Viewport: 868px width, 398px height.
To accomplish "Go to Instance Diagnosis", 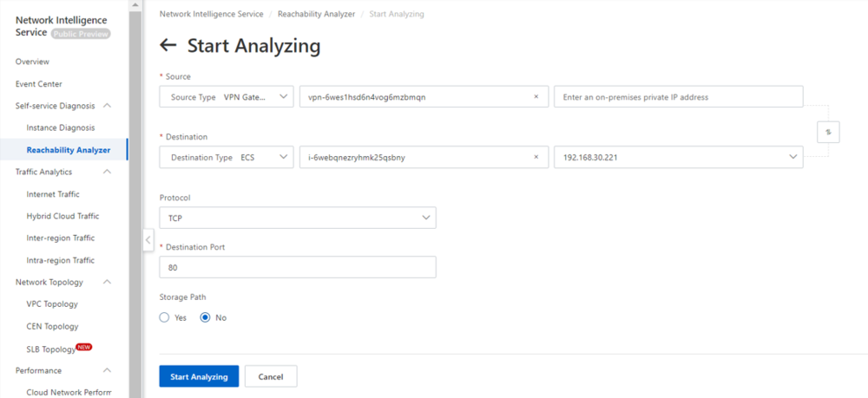I will 61,127.
